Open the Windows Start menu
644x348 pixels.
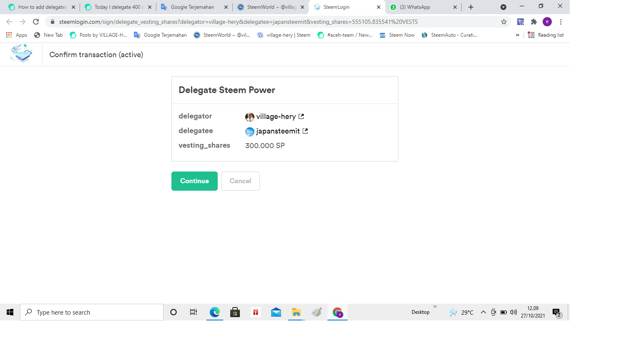coord(10,312)
